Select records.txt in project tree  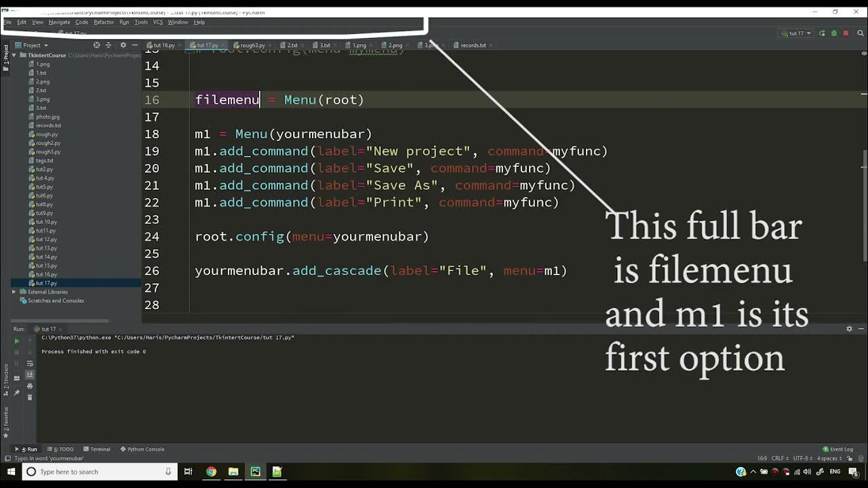(48, 125)
